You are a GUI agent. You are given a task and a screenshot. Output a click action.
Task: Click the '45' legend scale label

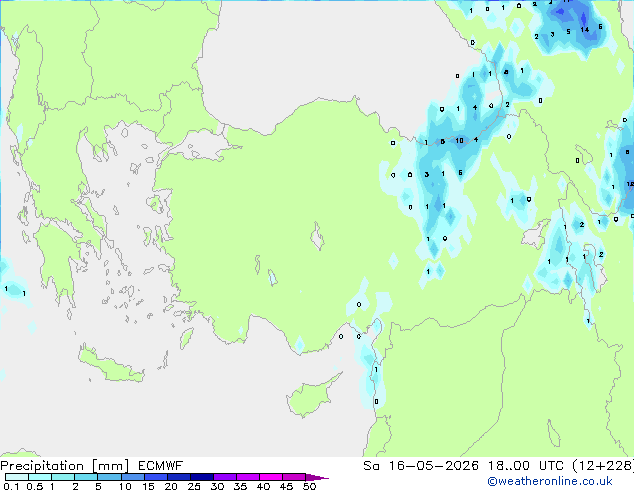(286, 486)
